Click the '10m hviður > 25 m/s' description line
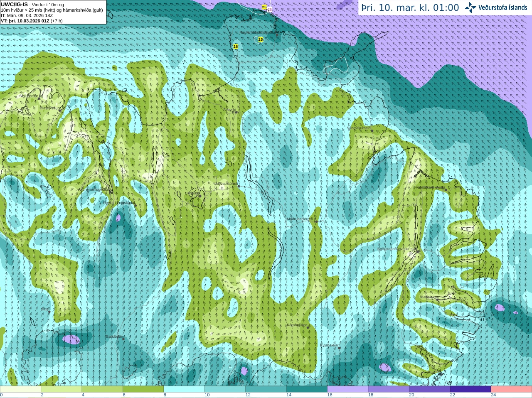532x398 pixels. coord(52,10)
